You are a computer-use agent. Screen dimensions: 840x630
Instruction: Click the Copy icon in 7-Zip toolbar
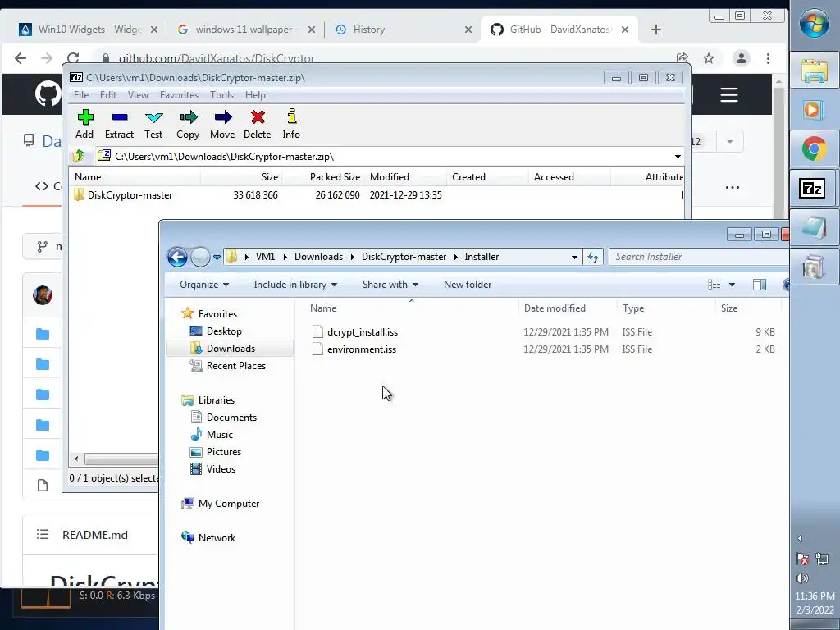(188, 125)
